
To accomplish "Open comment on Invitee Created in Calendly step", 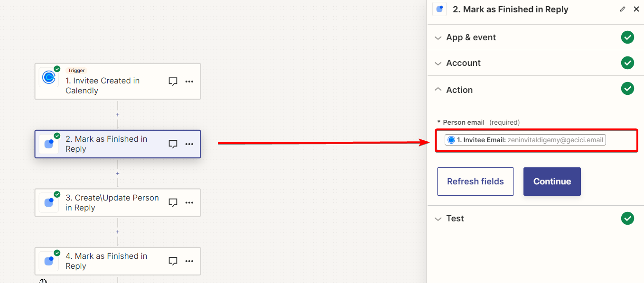I will tap(173, 82).
